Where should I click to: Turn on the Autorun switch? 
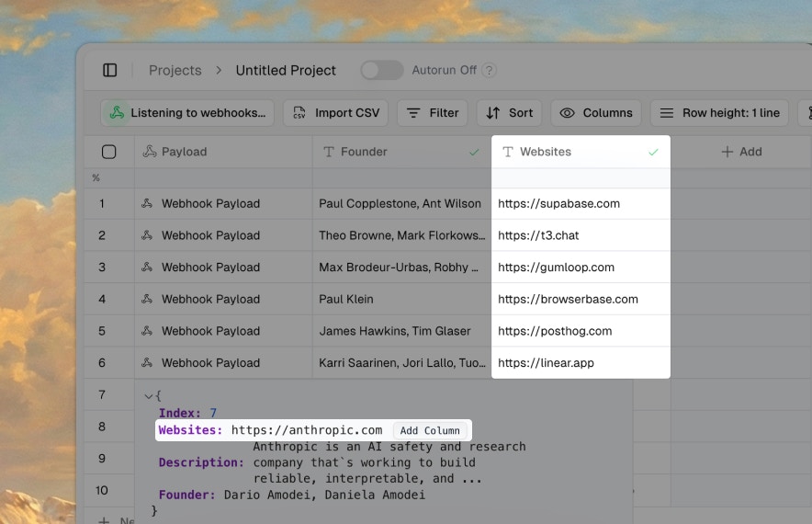pos(382,70)
